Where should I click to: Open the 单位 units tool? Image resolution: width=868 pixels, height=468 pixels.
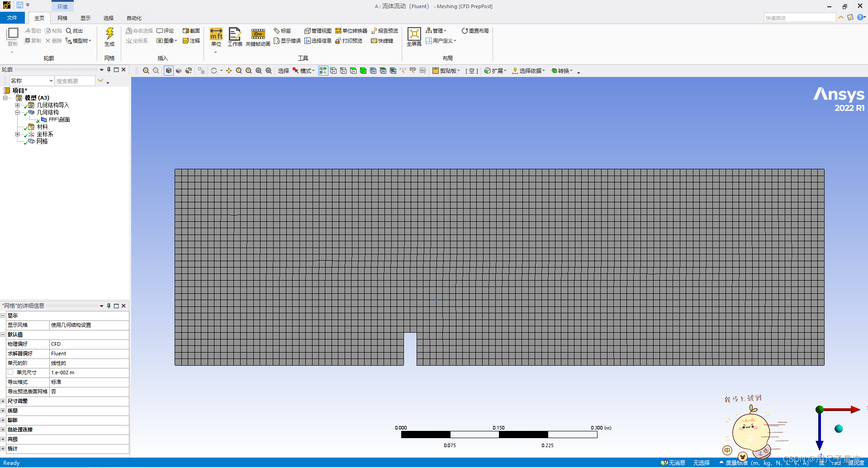[x=216, y=37]
